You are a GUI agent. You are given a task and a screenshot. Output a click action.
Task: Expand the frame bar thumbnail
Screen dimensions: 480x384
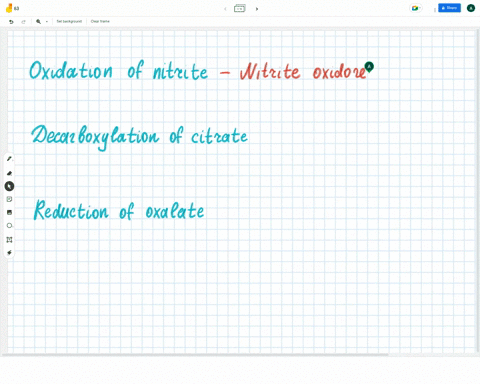pyautogui.click(x=240, y=8)
